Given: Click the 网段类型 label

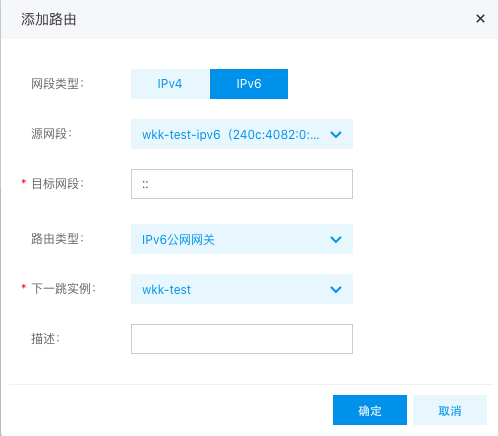Looking at the screenshot, I should pyautogui.click(x=57, y=84).
